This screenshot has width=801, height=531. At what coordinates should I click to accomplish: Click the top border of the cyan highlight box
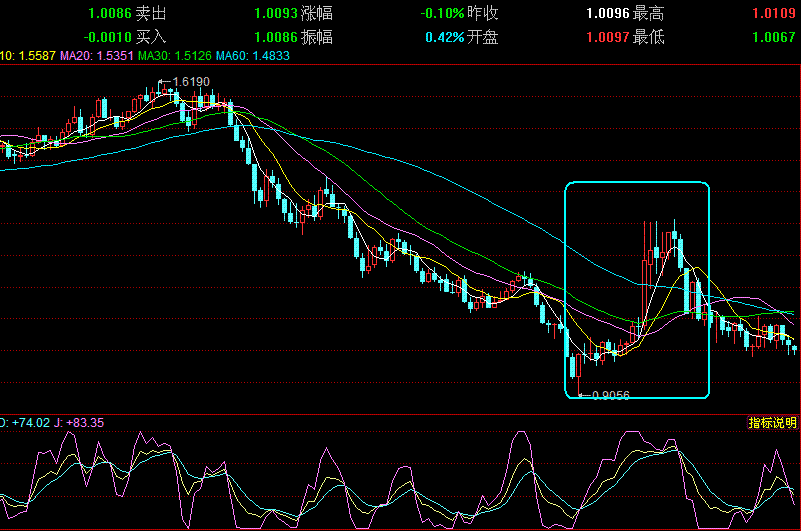point(637,183)
